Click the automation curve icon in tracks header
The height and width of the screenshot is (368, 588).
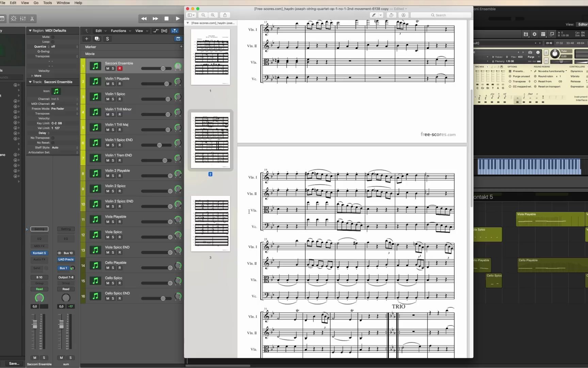point(156,31)
